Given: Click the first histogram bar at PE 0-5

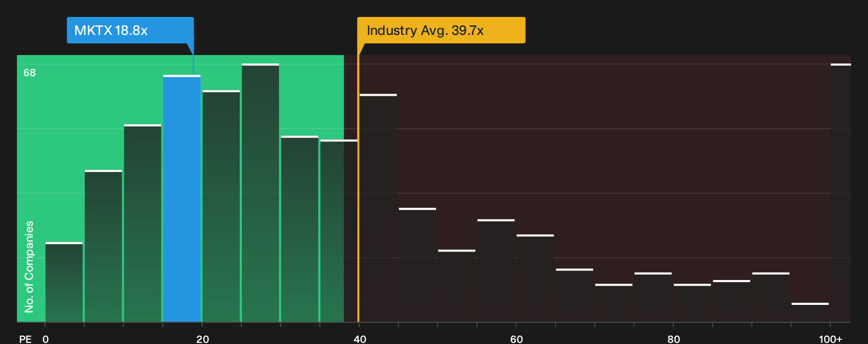Looking at the screenshot, I should 64,282.
